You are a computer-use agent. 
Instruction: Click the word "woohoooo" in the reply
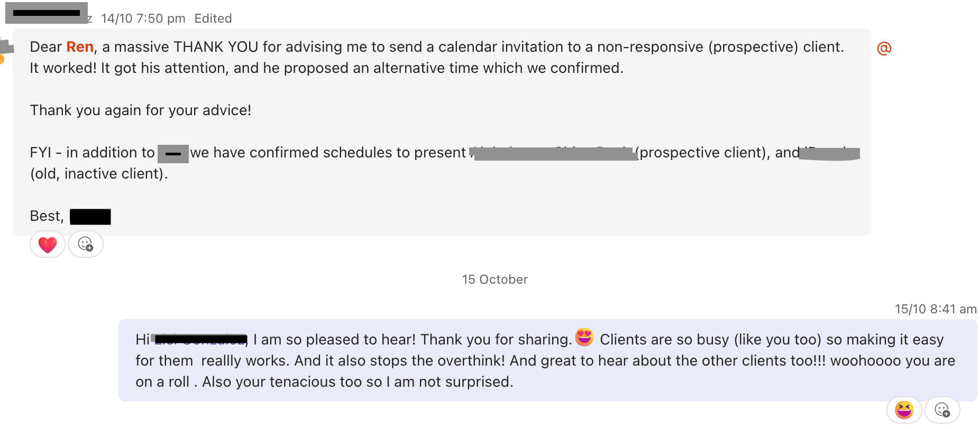865,361
